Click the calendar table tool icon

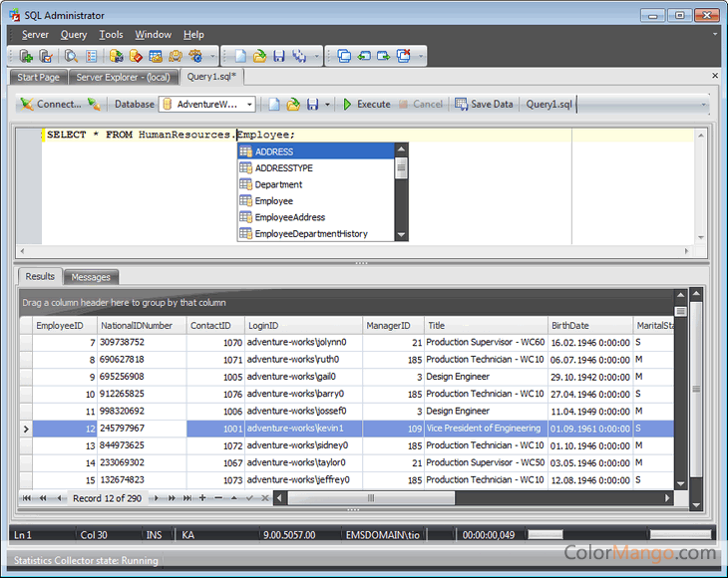pyautogui.click(x=156, y=56)
